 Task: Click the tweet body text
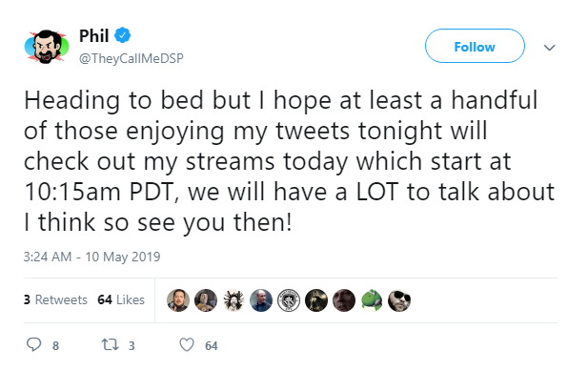point(289,161)
